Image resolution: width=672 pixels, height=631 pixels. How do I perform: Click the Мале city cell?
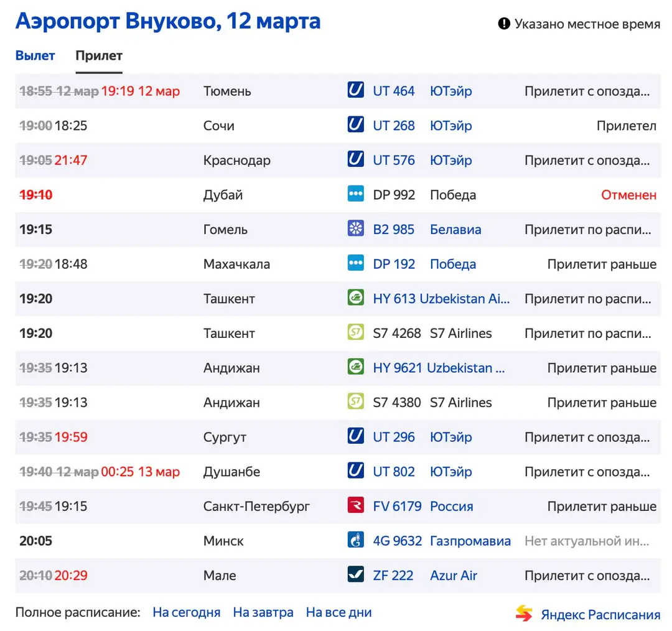220,575
